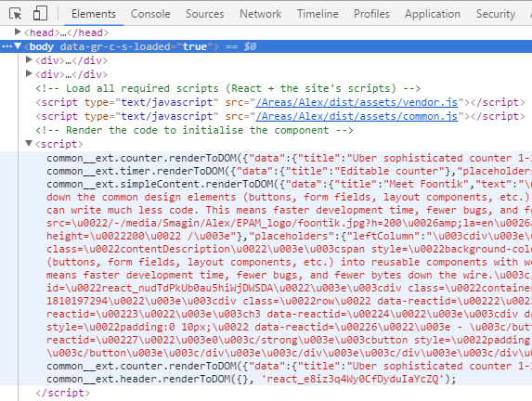Click the line with foontik.jpg source path
The width and height of the screenshot is (532, 401).
pos(289,223)
